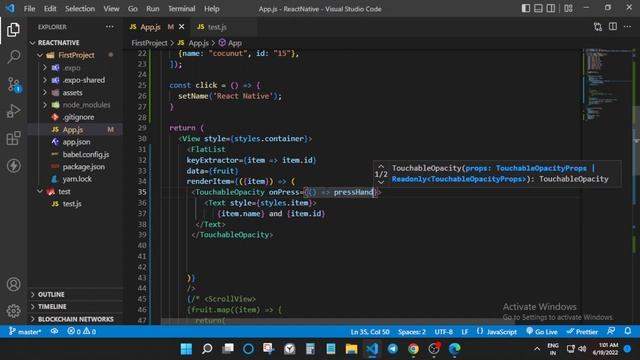Open Explorer views and more actions menu

[110, 27]
